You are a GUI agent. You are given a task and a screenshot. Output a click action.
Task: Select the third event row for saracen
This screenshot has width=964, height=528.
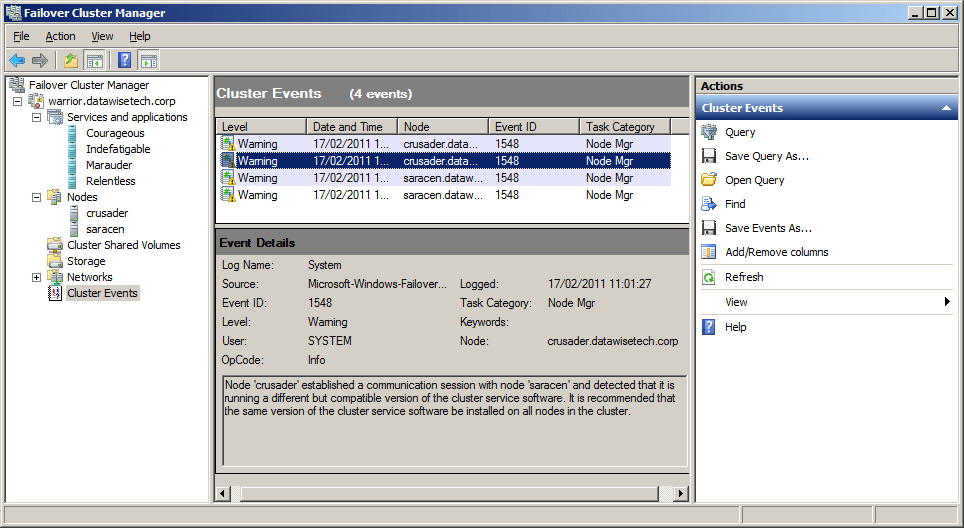445,178
